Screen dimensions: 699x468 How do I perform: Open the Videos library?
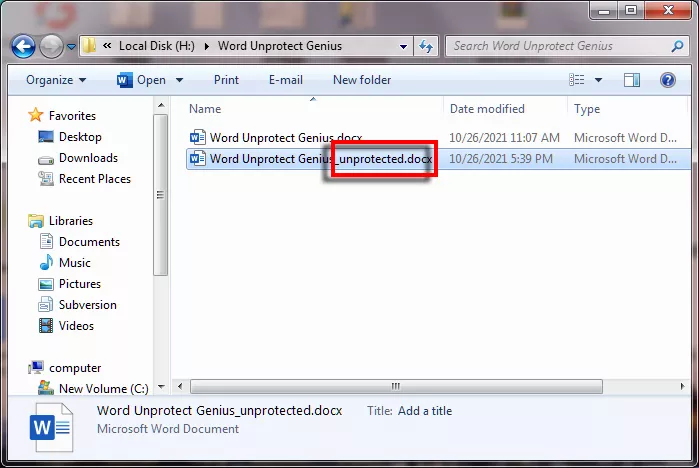[x=76, y=326]
